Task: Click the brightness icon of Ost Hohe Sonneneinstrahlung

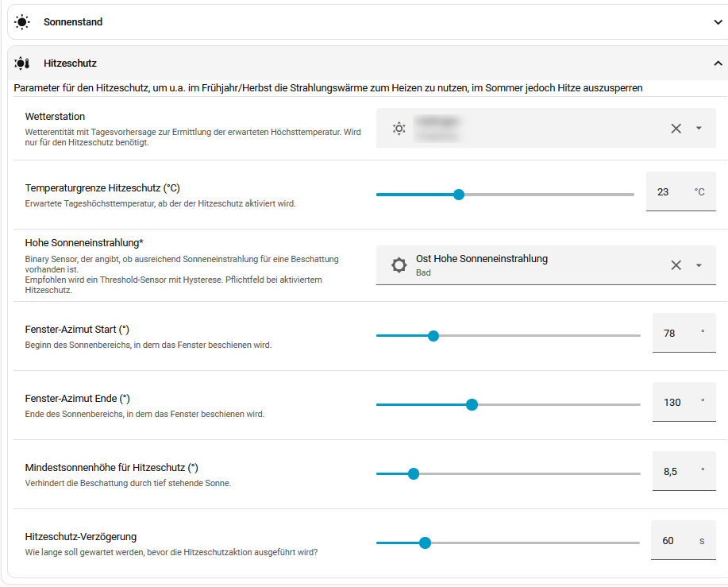Action: [x=399, y=265]
